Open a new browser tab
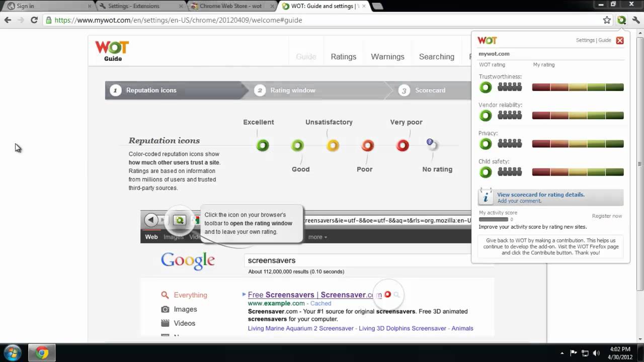 (x=377, y=6)
